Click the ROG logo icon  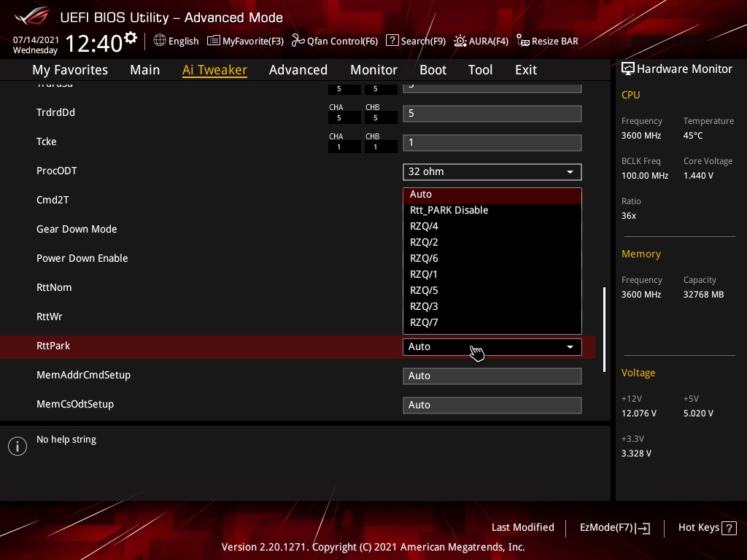pyautogui.click(x=31, y=16)
